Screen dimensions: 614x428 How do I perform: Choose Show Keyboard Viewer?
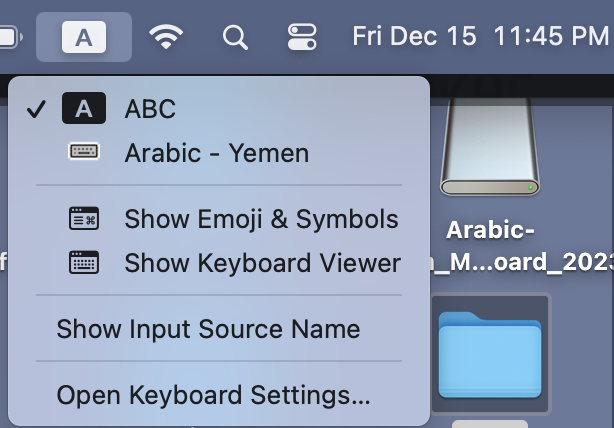262,263
